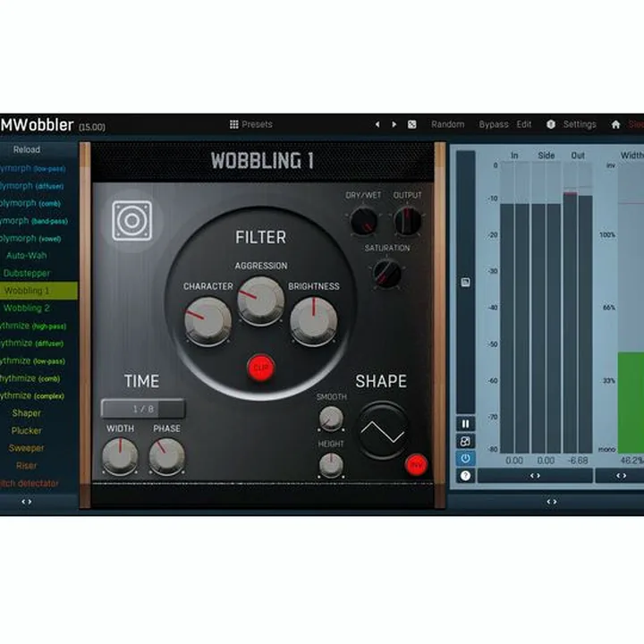The width and height of the screenshot is (644, 644).
Task: Expand arrows below the Width meter
Action: tap(621, 476)
